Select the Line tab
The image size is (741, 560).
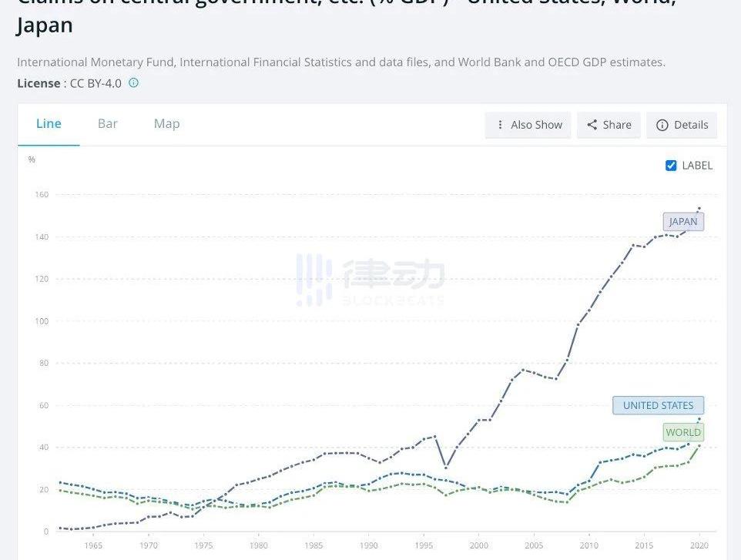(x=49, y=124)
